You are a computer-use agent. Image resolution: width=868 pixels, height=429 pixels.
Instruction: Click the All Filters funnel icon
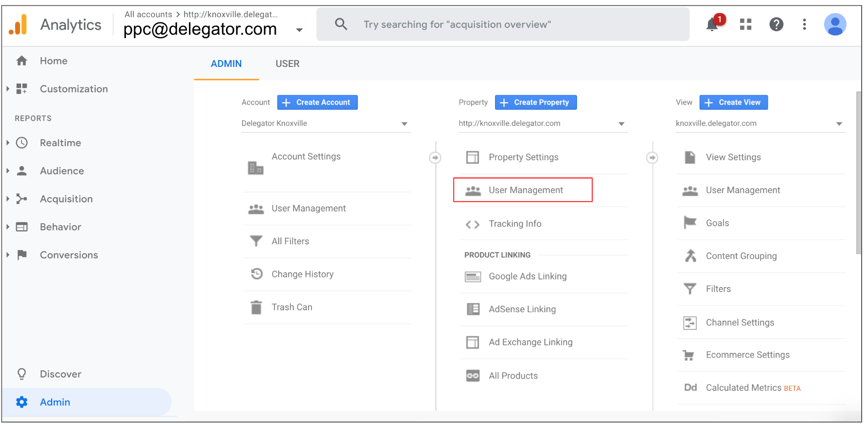256,241
